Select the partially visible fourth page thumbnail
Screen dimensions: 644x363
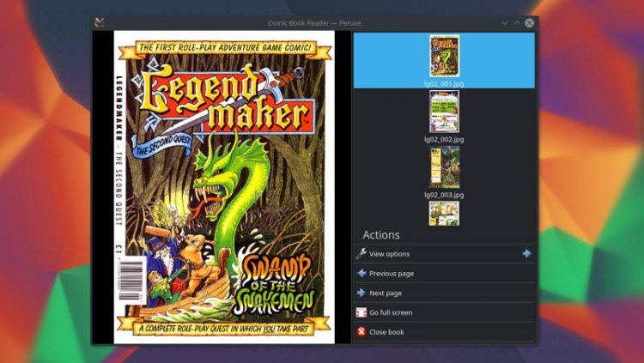coord(444,214)
